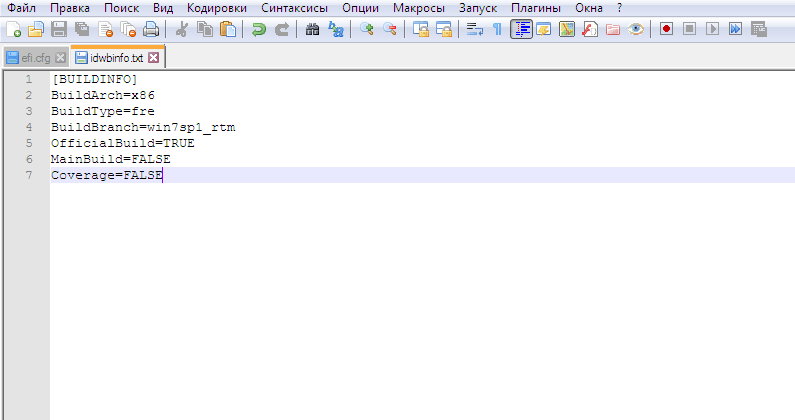Click line number 1 in margin
This screenshot has width=795, height=420.
pos(29,79)
